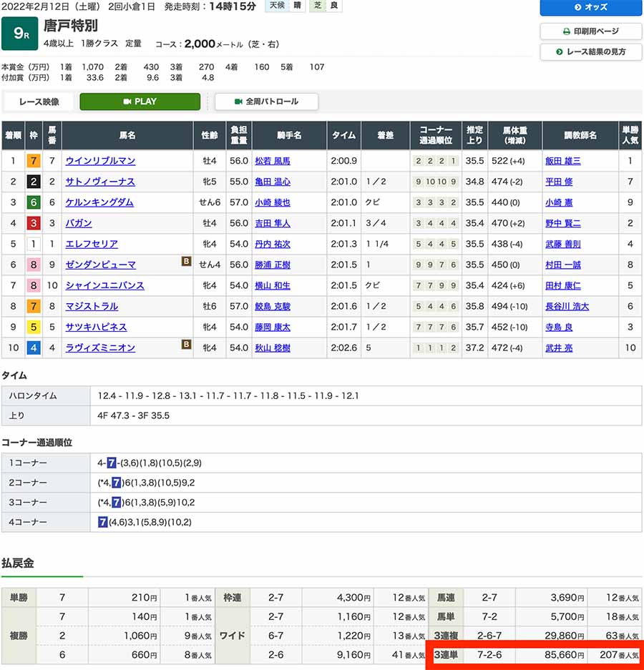Select the highlighted 3連単 payout row

(x=537, y=654)
